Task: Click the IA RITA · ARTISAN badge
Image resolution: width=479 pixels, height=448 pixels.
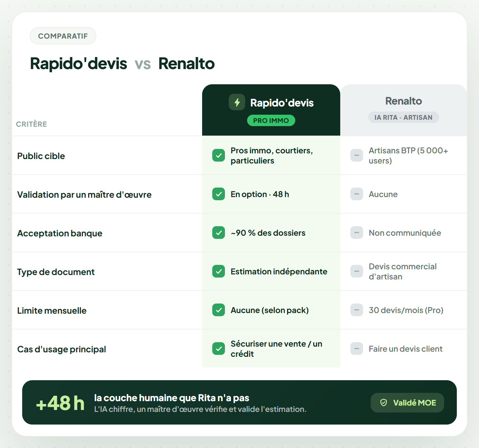Action: [403, 117]
